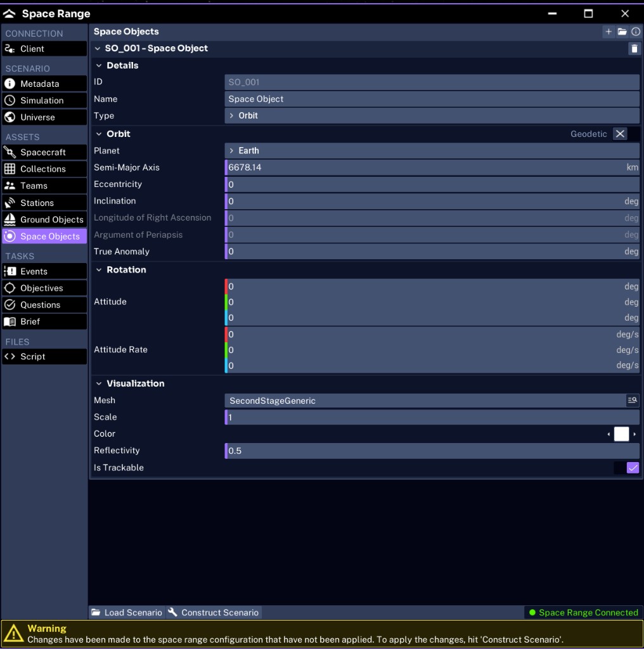Click the Eccentricity input field
644x649 pixels.
[432, 184]
